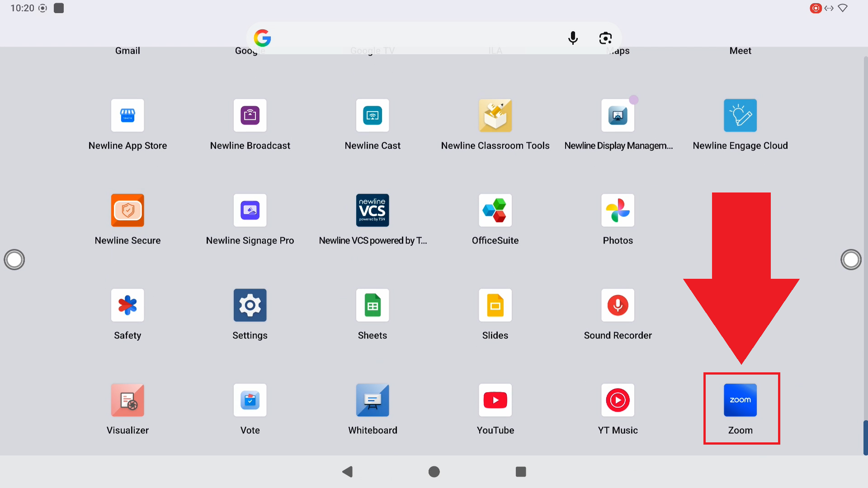Viewport: 868px width, 488px height.
Task: Launch Newline Whiteboard app
Action: coord(373,400)
